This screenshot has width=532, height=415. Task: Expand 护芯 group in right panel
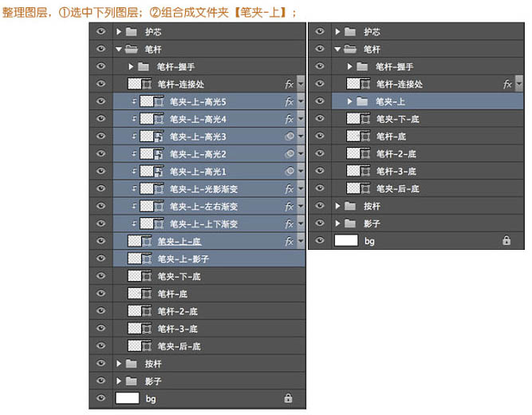(x=337, y=32)
